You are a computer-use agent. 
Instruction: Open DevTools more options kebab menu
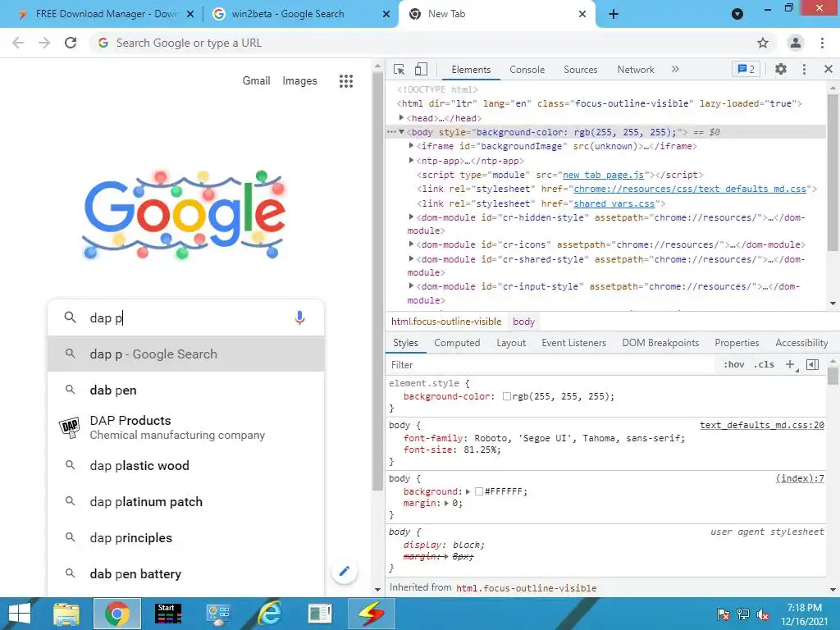coord(804,69)
